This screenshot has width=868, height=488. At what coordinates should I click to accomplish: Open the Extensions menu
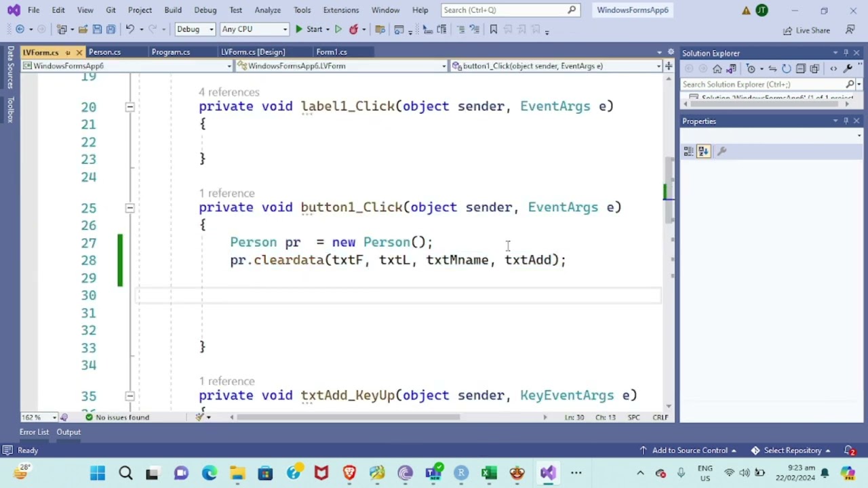point(341,10)
